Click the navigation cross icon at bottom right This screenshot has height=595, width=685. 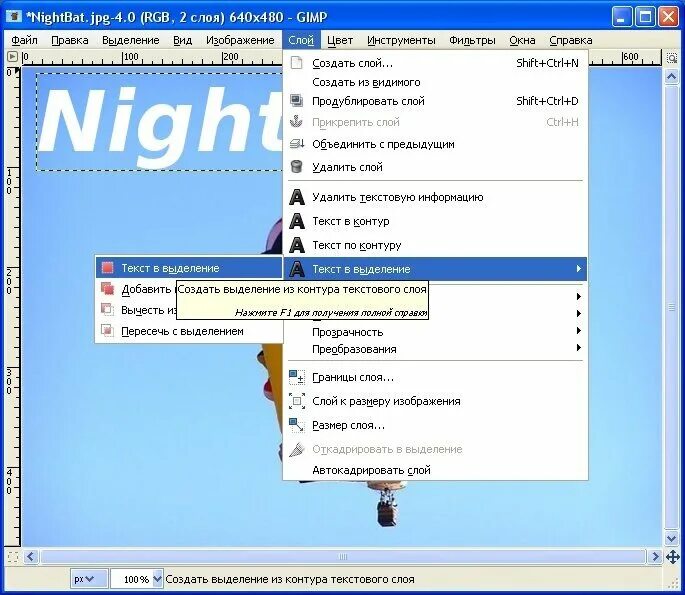click(672, 557)
